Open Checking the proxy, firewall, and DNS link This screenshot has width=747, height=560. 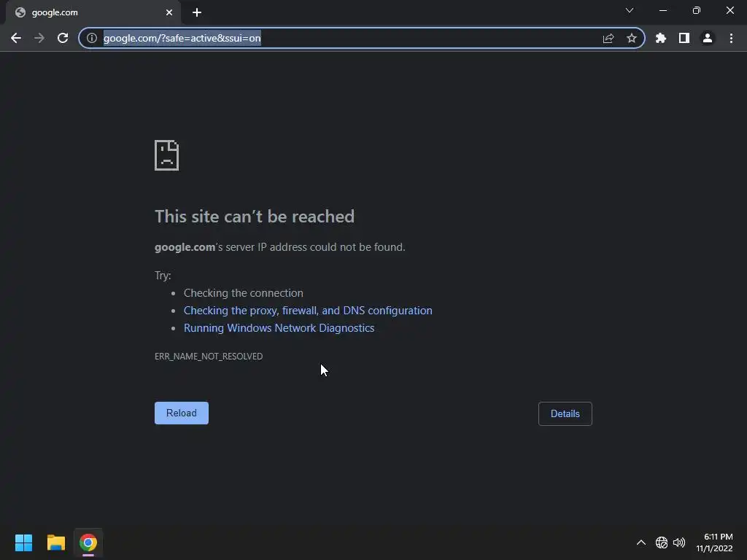pos(308,311)
